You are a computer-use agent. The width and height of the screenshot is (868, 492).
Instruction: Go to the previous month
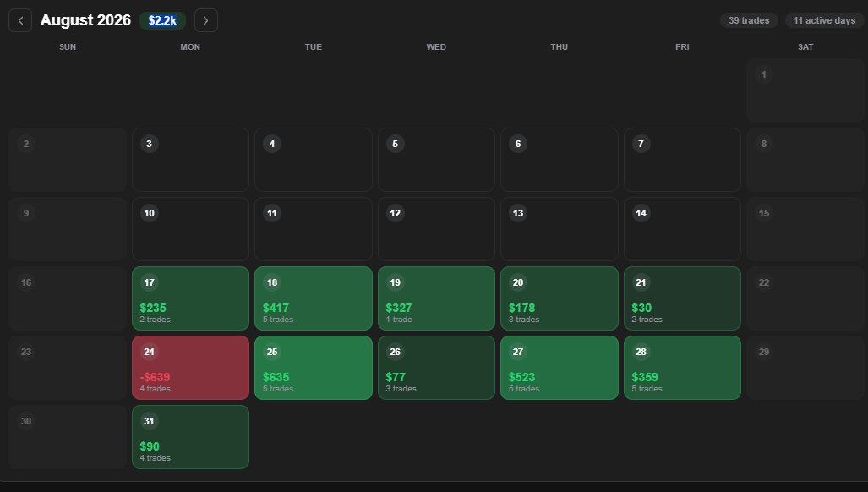[x=20, y=20]
